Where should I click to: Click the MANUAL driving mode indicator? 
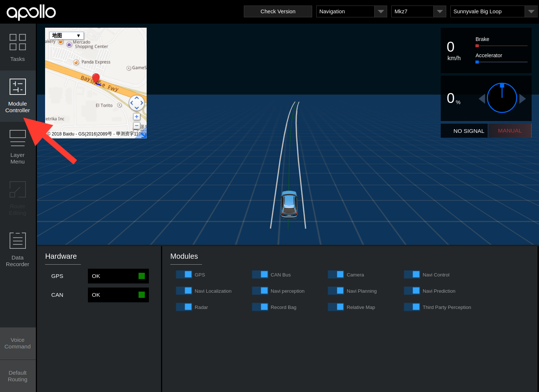point(509,131)
